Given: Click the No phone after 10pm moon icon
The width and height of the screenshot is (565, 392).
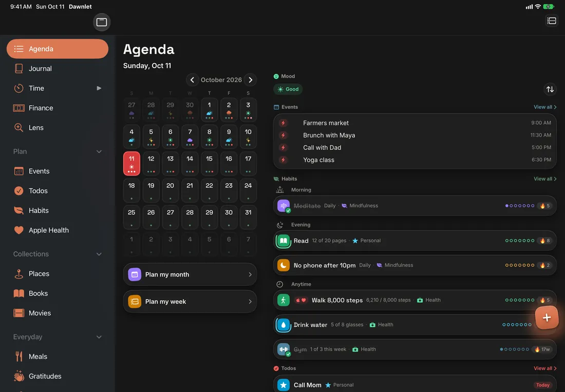Looking at the screenshot, I should [x=283, y=265].
